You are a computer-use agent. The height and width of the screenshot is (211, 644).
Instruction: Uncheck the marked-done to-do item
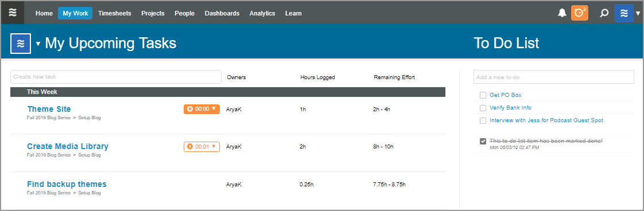tap(483, 141)
